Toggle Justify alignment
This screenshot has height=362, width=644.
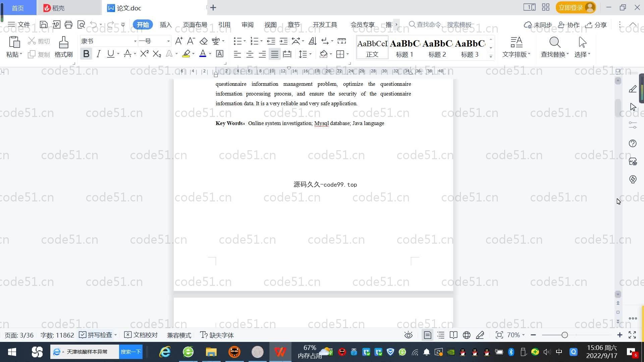point(275,54)
